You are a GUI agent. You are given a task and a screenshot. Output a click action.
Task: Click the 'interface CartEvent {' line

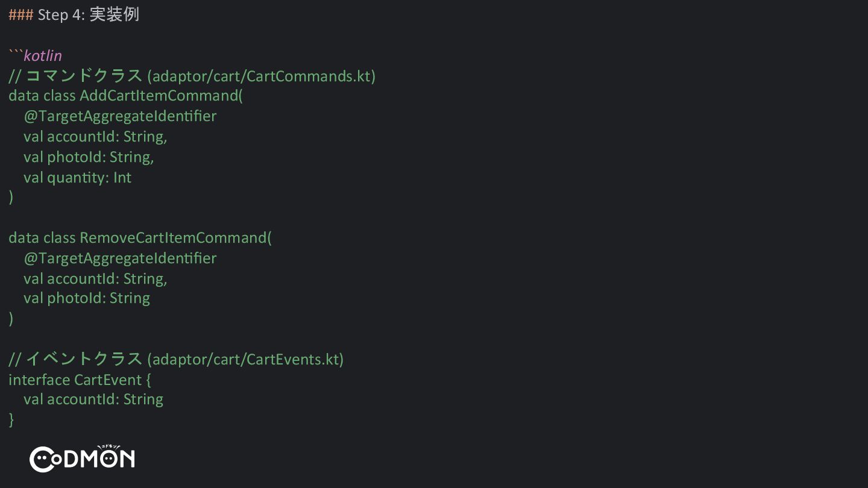coord(80,380)
